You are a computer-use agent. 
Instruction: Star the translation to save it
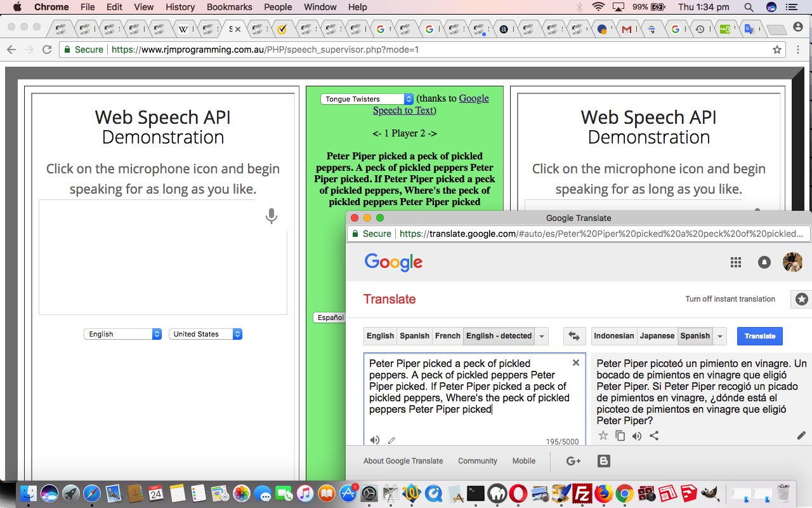pos(603,436)
